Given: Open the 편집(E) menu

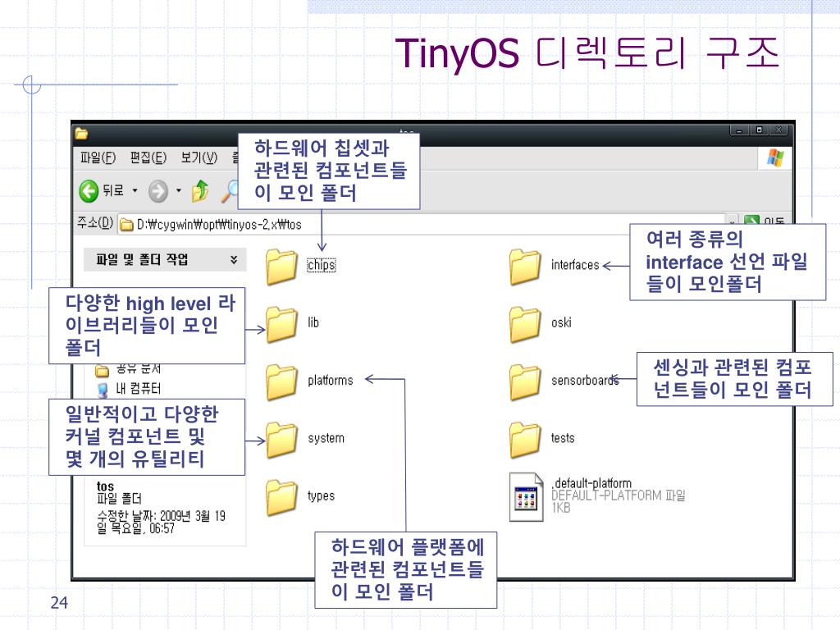Looking at the screenshot, I should tap(148, 157).
